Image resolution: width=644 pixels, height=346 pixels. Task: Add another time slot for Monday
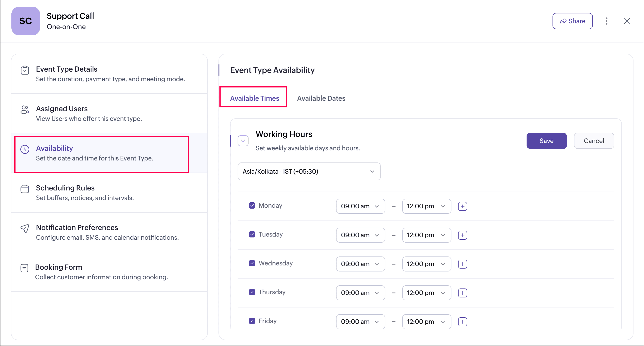coord(463,206)
